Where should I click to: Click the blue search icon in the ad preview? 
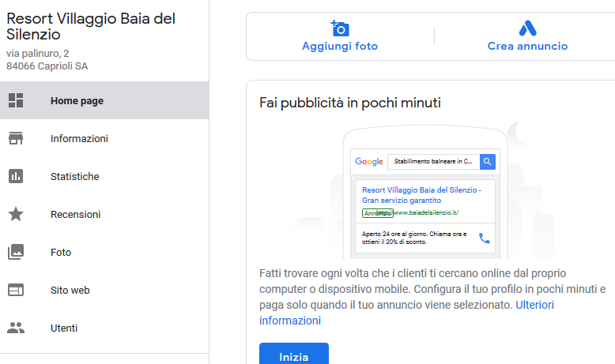488,161
